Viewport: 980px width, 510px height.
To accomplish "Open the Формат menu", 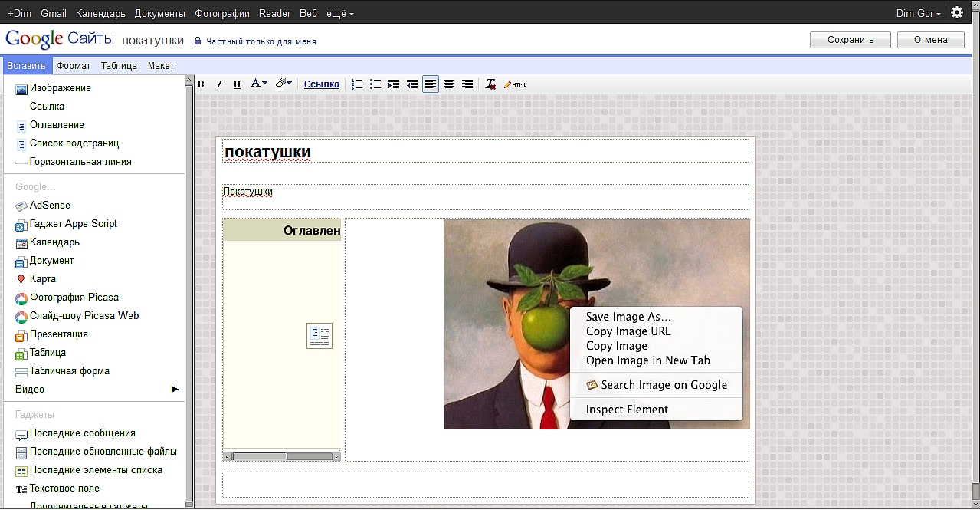I will coord(74,66).
